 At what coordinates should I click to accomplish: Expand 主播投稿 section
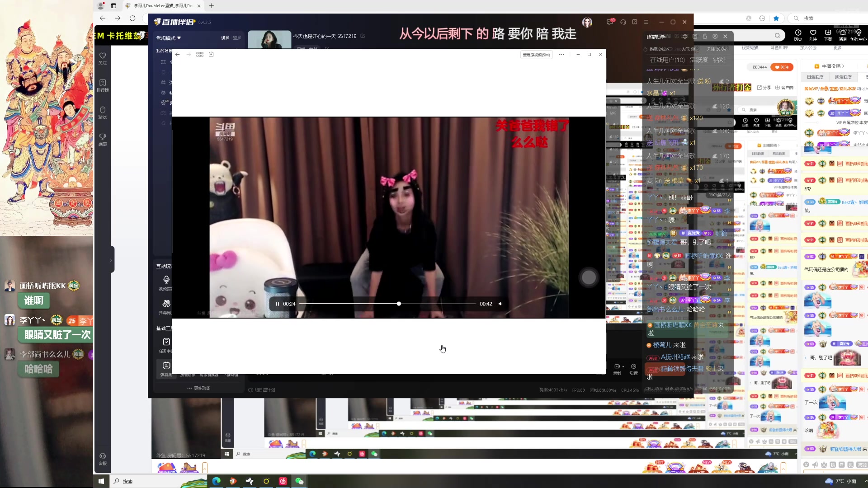click(830, 66)
